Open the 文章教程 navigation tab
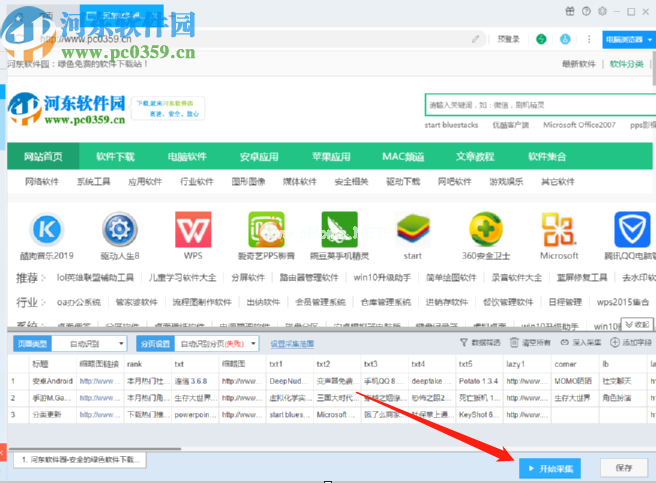Image resolution: width=656 pixels, height=483 pixels. click(x=475, y=157)
